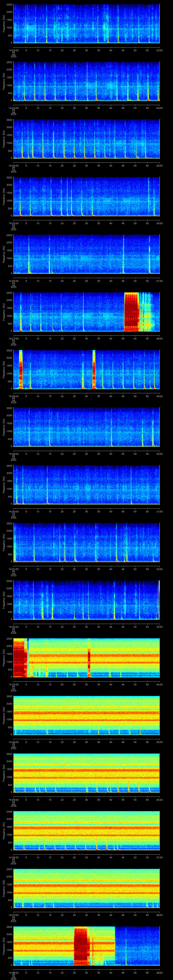Select the 25:00 end time label
Viewport: 173px width, 980px height.
160,166
